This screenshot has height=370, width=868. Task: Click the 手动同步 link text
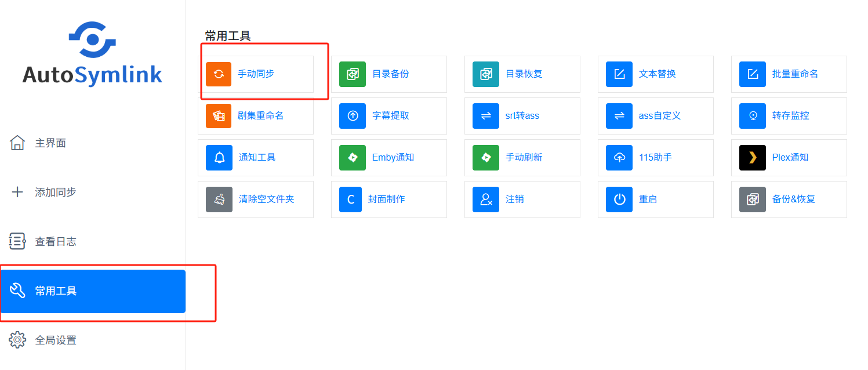coord(256,74)
